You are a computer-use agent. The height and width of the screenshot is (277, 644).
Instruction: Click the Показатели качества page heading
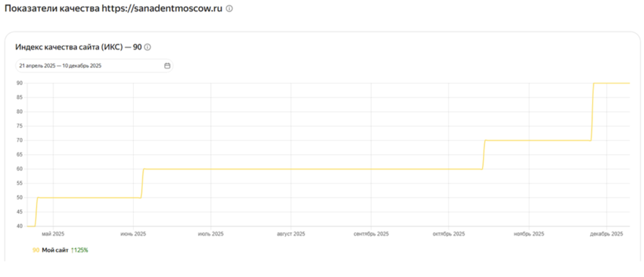pyautogui.click(x=113, y=9)
